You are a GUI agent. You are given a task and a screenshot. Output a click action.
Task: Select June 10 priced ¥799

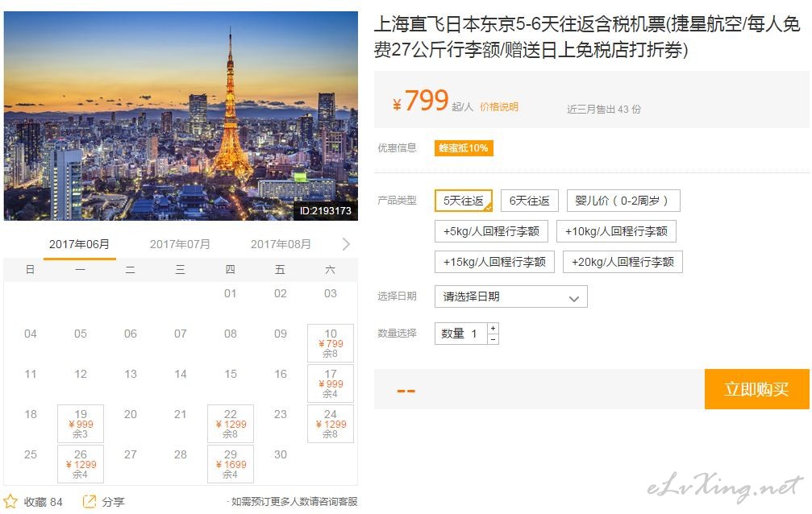331,343
